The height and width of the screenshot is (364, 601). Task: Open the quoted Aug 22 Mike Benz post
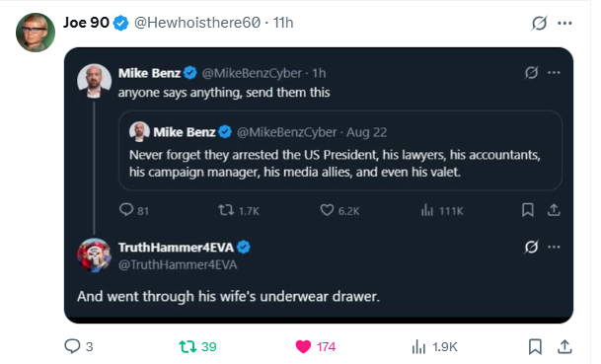[340, 151]
